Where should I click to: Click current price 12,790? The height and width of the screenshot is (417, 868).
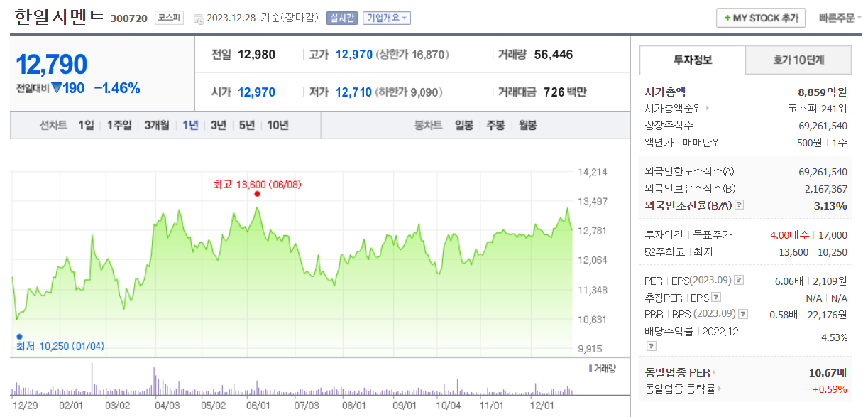pos(51,65)
